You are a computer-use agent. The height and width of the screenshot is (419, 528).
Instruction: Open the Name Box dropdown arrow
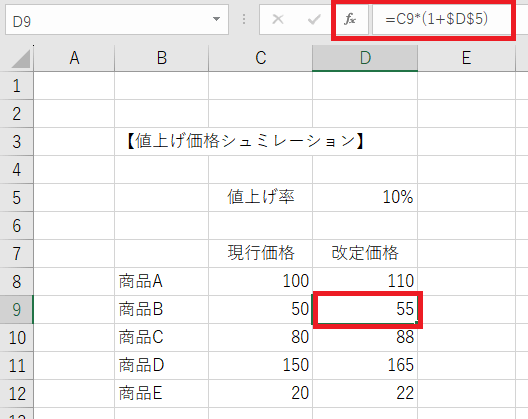click(217, 19)
